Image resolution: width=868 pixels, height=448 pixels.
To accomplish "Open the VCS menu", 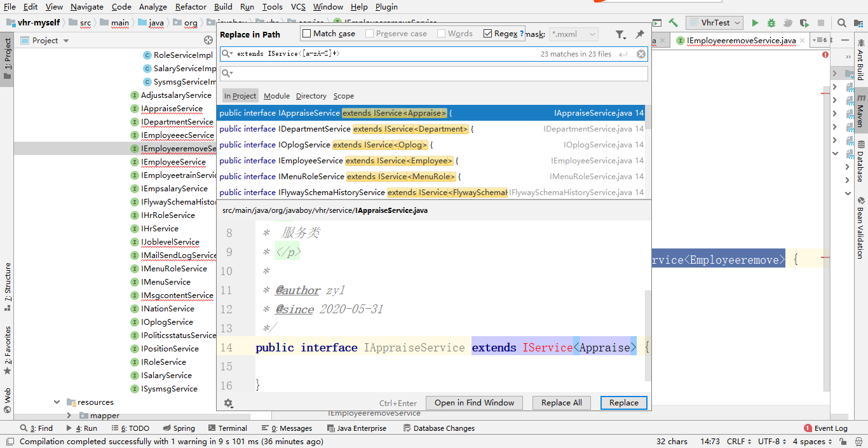I will point(298,7).
